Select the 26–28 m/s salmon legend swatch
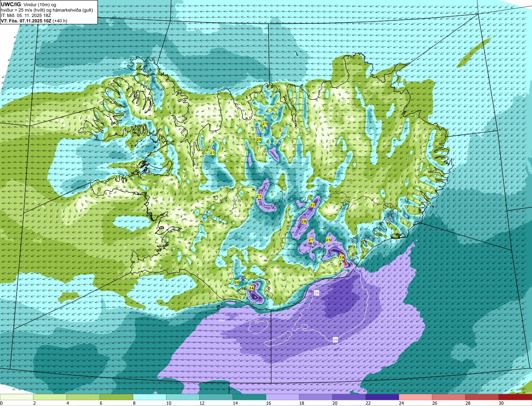Screen dimensions: 532x406 (x=449, y=397)
